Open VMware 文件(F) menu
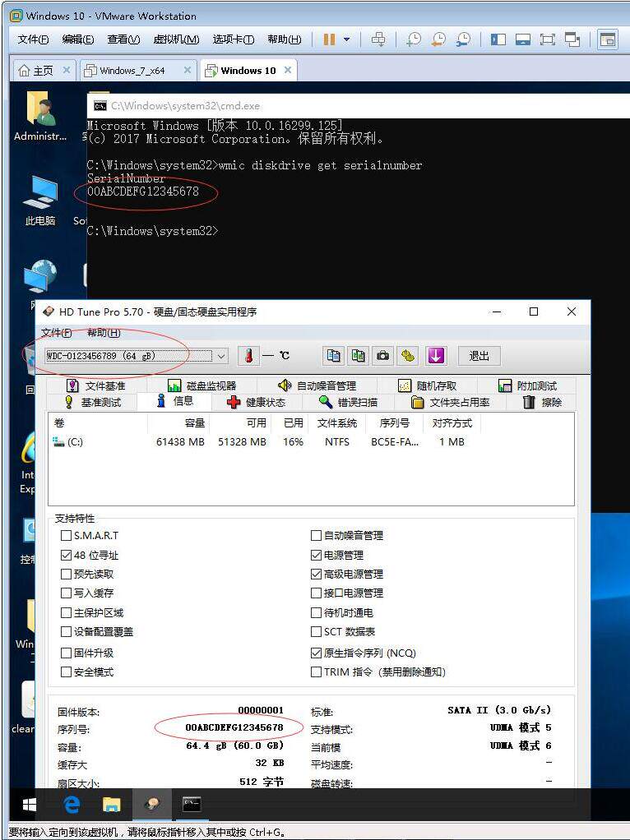The width and height of the screenshot is (630, 840). [33, 39]
